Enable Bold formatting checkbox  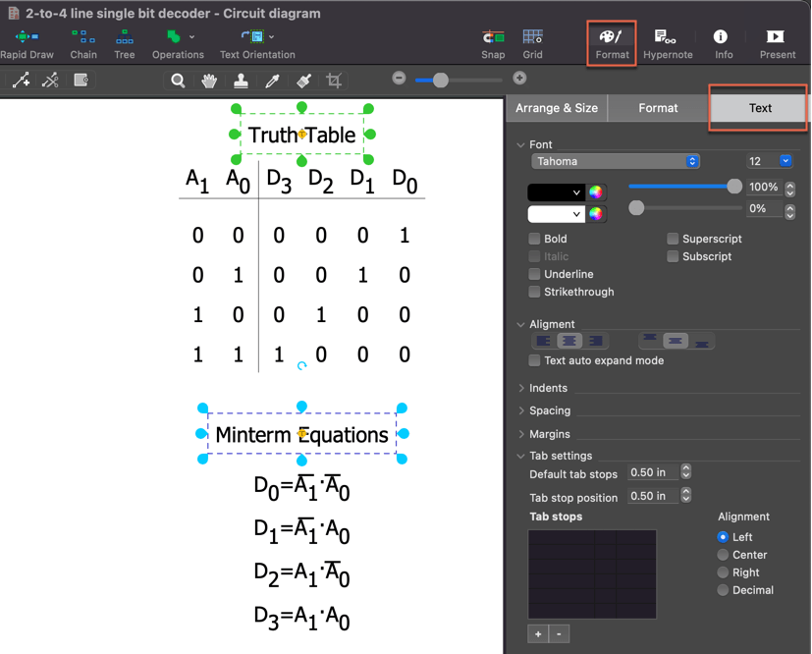pyautogui.click(x=533, y=238)
